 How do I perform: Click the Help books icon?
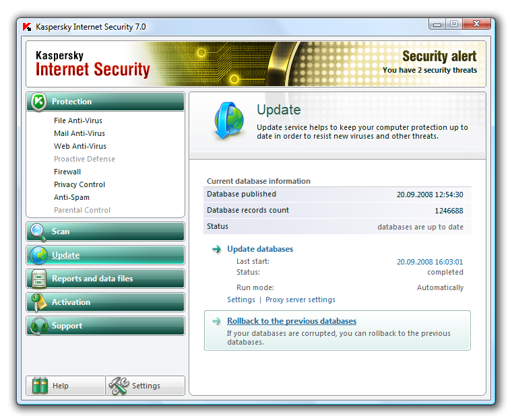click(41, 386)
